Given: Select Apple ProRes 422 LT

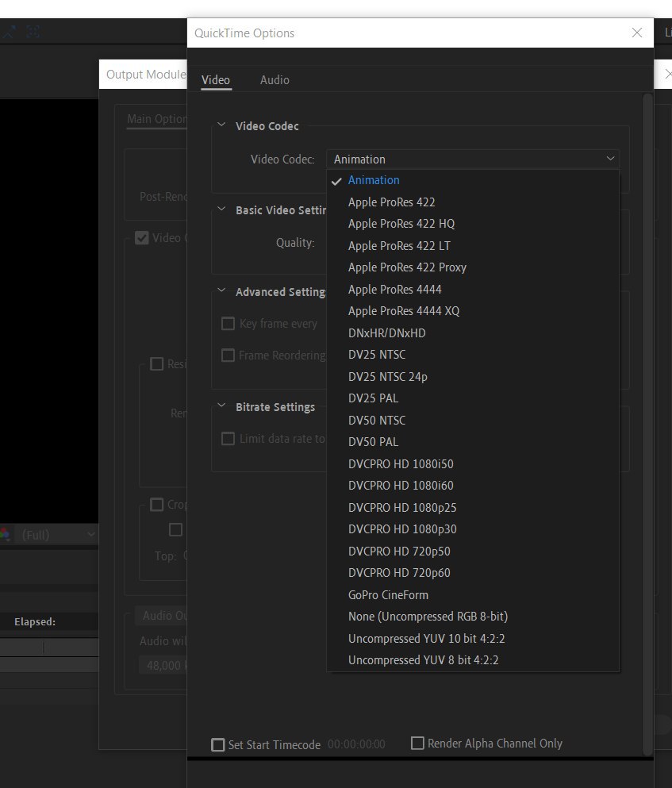Looking at the screenshot, I should [473, 246].
